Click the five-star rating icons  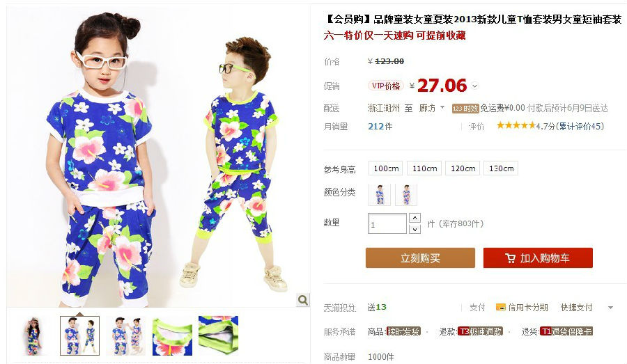click(516, 126)
